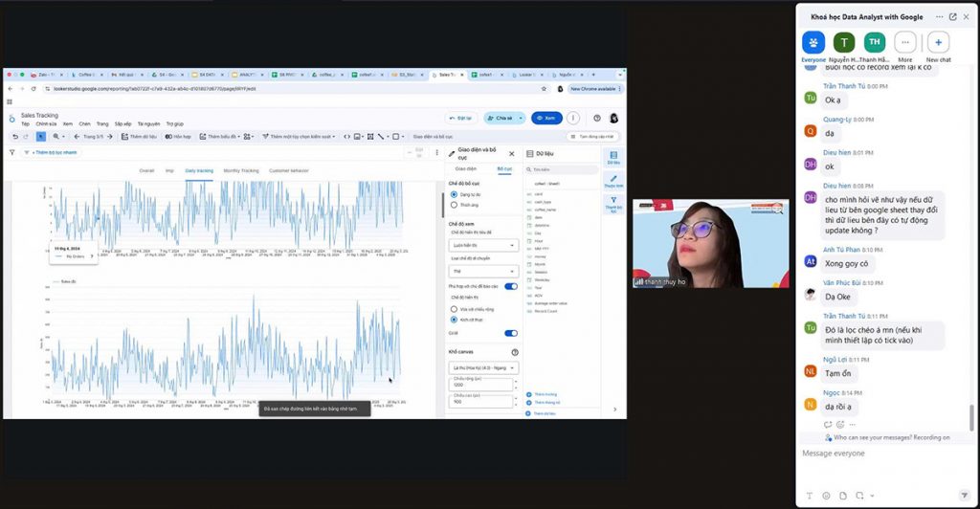Click the community visualizations icon
Image resolution: width=980 pixels, height=509 pixels.
point(248,136)
